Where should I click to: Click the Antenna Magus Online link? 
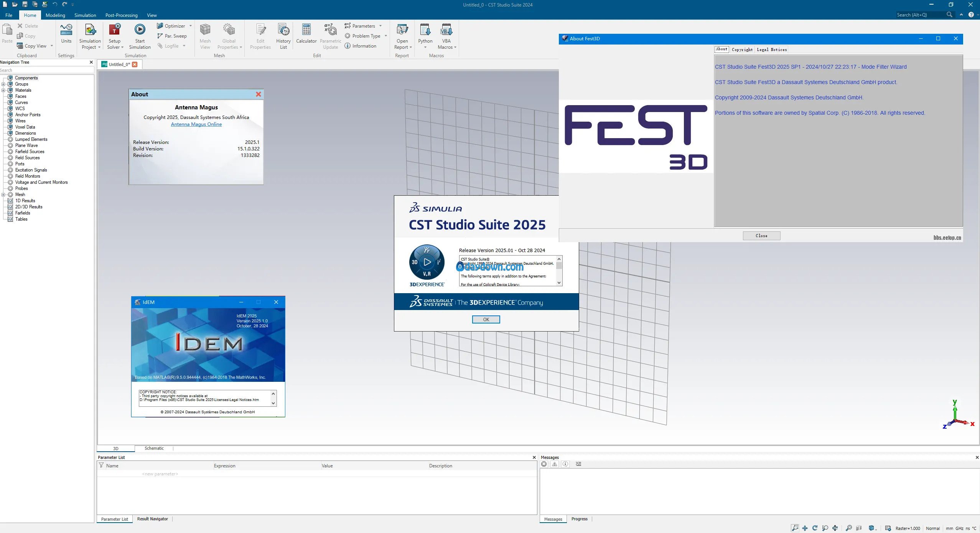point(196,124)
